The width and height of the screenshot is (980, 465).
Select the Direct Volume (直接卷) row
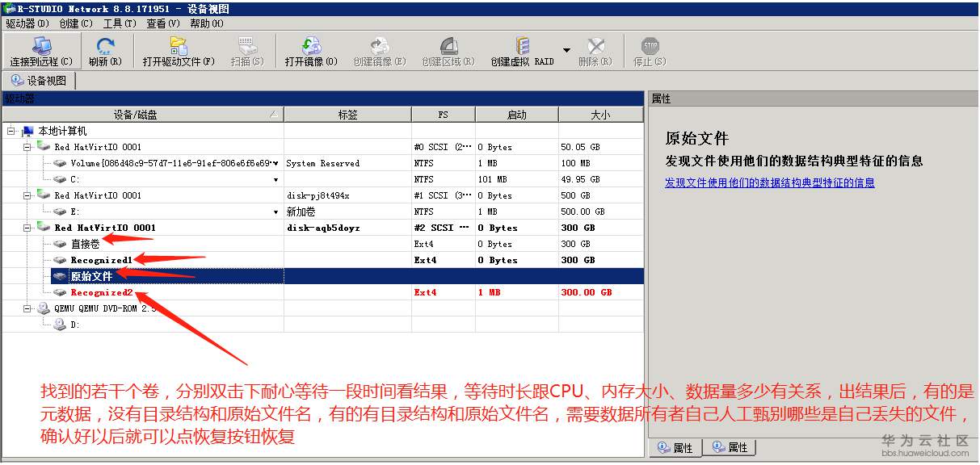pyautogui.click(x=322, y=244)
